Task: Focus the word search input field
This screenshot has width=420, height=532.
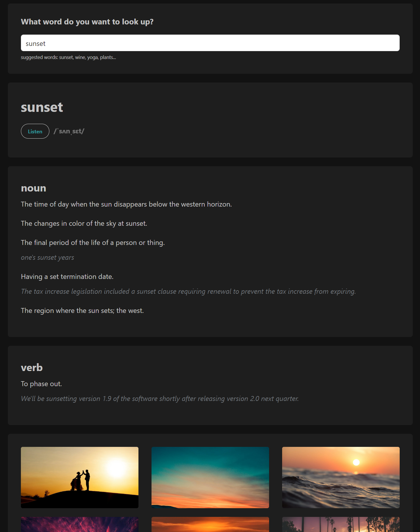Action: click(210, 43)
